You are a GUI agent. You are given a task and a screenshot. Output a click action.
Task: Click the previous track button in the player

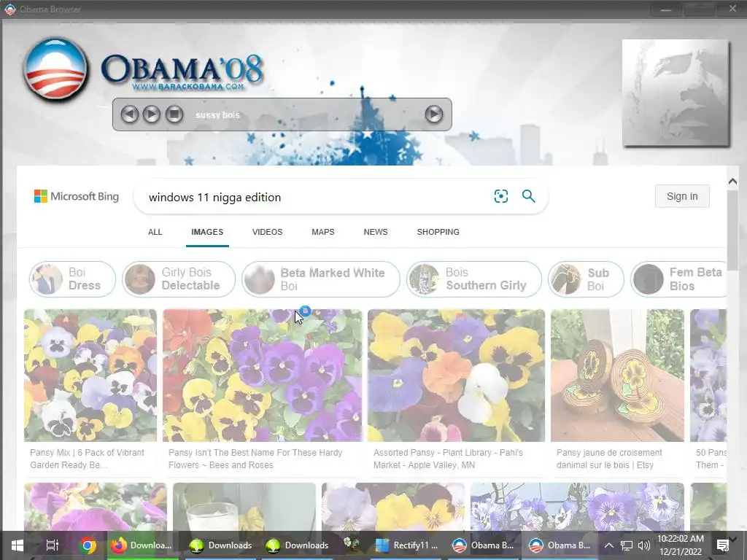(x=129, y=114)
